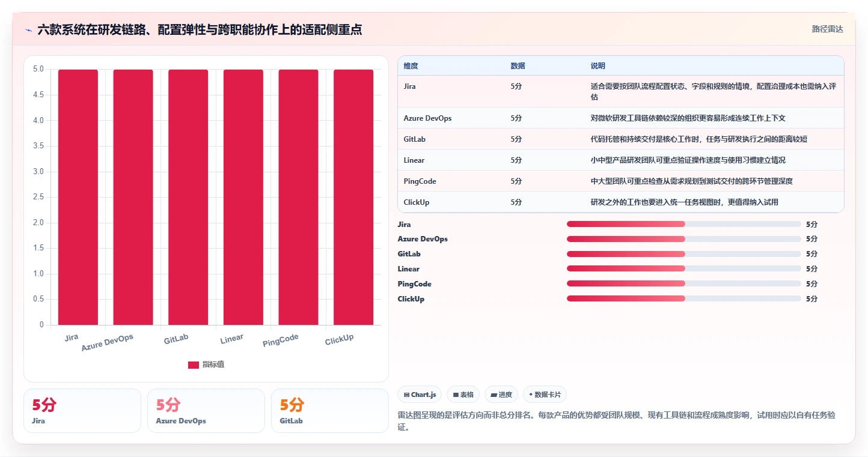Click the dashboard title 六款系统在研发链路
The width and height of the screenshot is (868, 457).
(x=200, y=29)
